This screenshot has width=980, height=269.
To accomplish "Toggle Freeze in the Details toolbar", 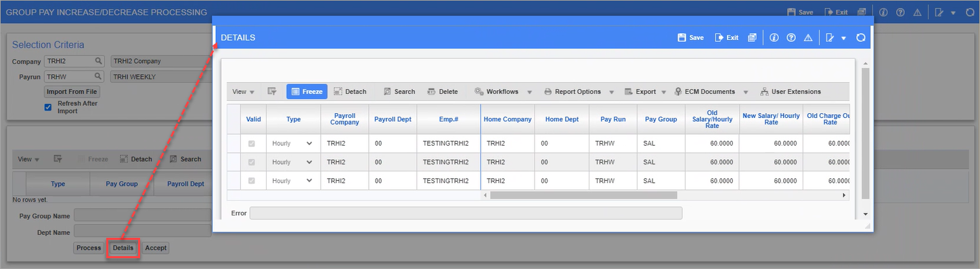I will (307, 91).
